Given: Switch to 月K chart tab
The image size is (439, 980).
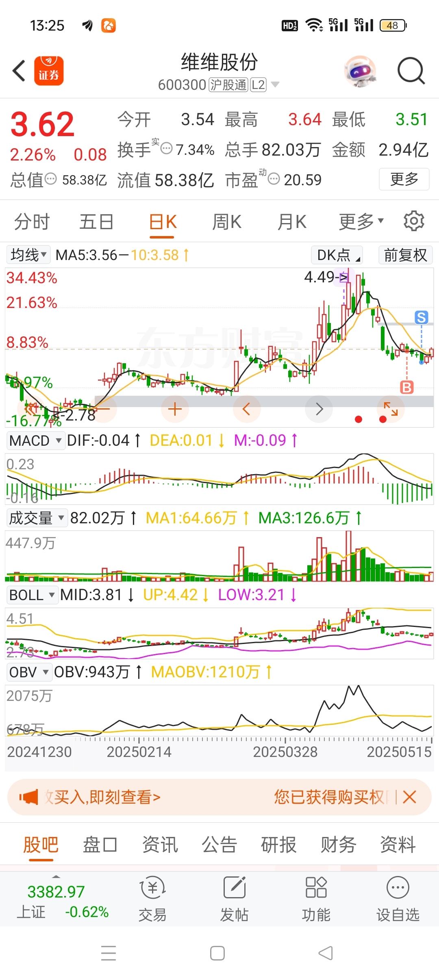Looking at the screenshot, I should pyautogui.click(x=291, y=222).
